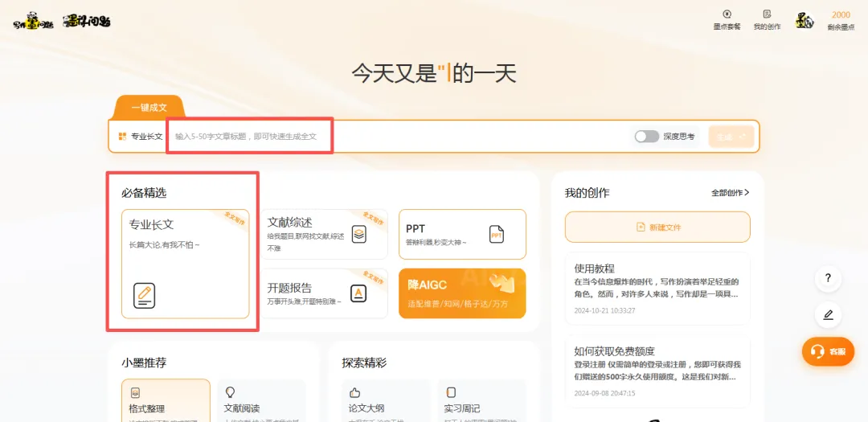This screenshot has height=422, width=868.
Task: Select the 实习周记 card
Action: click(481, 400)
